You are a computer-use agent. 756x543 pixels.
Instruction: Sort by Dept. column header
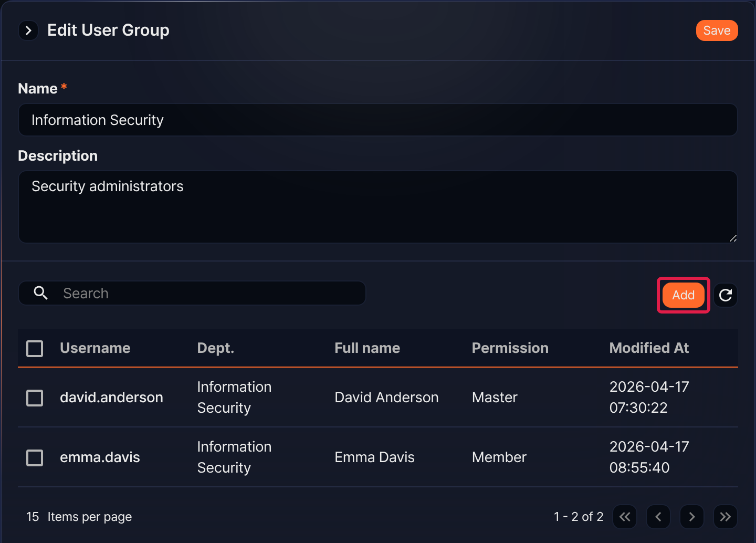click(215, 348)
